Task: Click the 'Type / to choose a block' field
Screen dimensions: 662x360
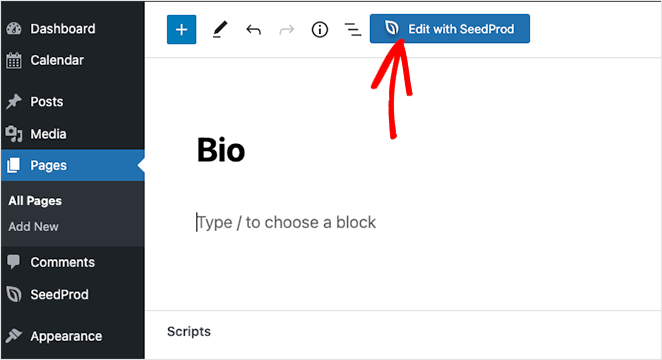Action: (286, 222)
